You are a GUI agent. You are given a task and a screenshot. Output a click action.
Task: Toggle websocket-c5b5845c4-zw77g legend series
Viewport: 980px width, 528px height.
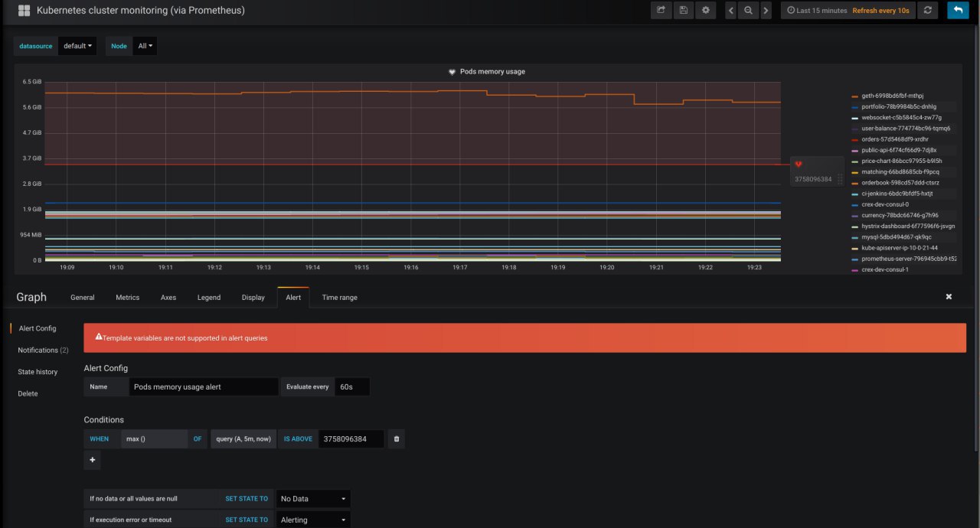pyautogui.click(x=901, y=118)
